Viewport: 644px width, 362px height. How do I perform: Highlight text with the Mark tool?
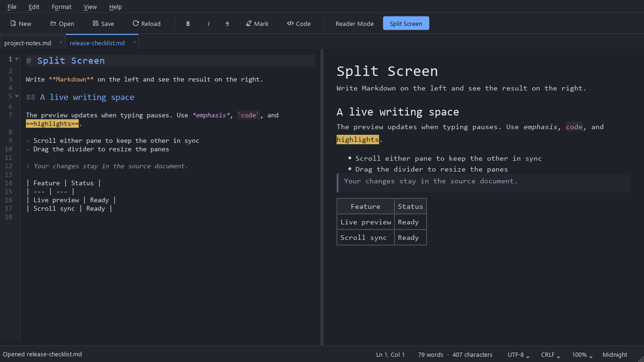(257, 24)
